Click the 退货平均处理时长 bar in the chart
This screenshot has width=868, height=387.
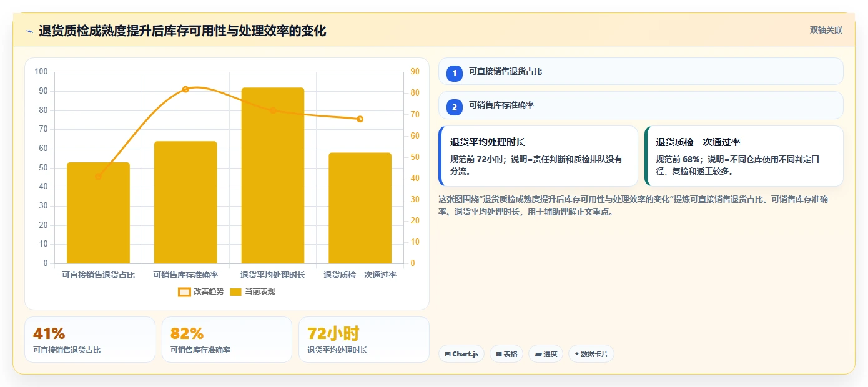(273, 175)
